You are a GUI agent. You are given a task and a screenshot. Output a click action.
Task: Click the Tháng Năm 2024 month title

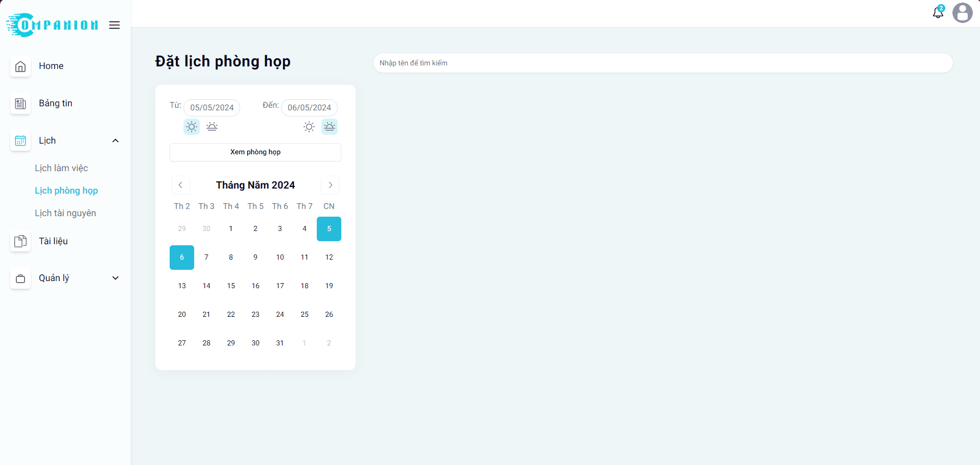255,185
